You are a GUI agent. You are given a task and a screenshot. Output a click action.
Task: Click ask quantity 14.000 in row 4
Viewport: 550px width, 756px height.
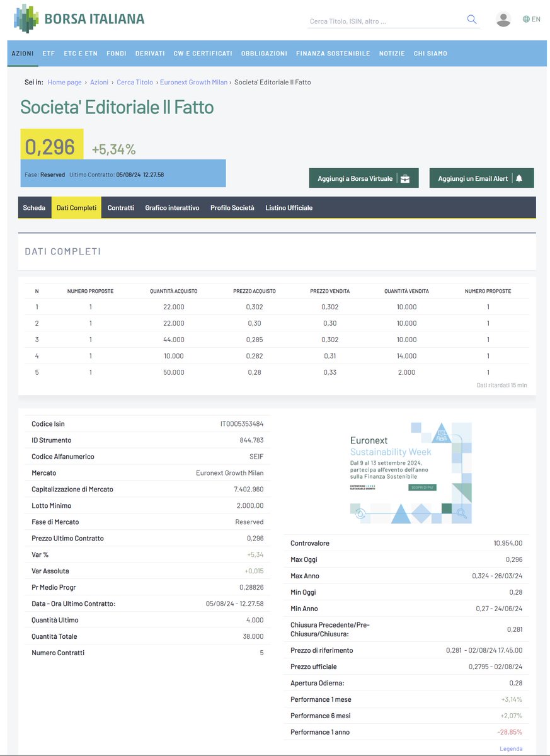pos(407,356)
